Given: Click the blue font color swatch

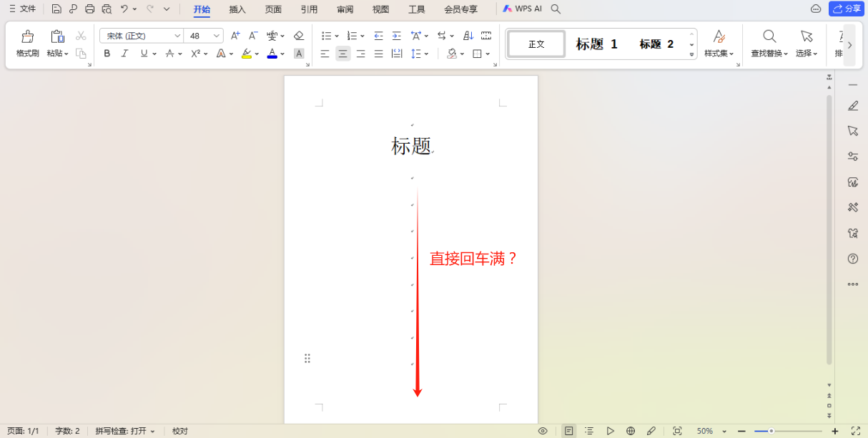Looking at the screenshot, I should (272, 54).
